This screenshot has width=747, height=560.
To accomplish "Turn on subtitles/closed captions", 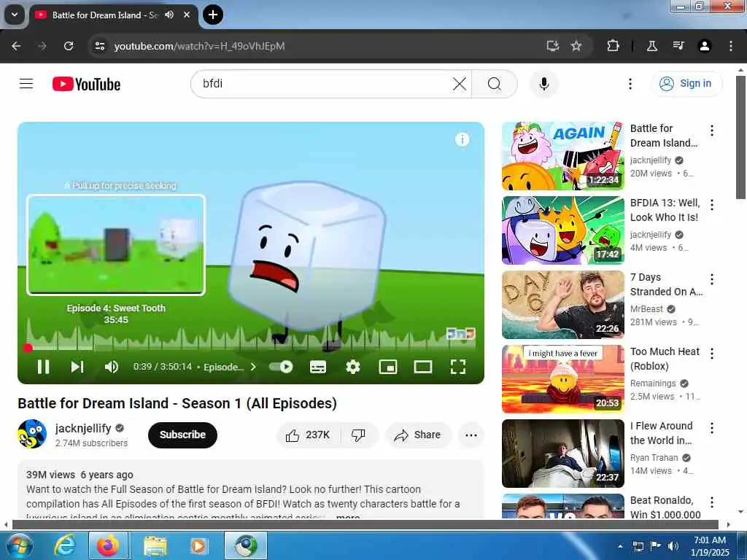I will click(x=318, y=367).
